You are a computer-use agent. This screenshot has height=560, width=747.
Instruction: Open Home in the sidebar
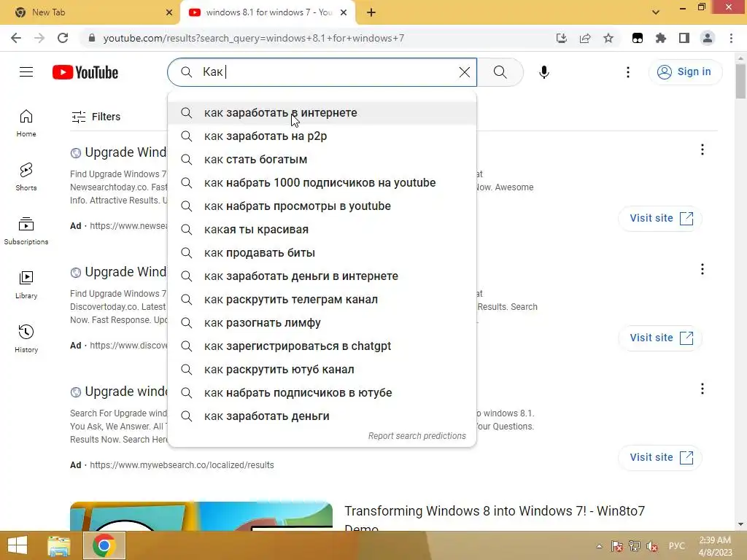(x=26, y=123)
